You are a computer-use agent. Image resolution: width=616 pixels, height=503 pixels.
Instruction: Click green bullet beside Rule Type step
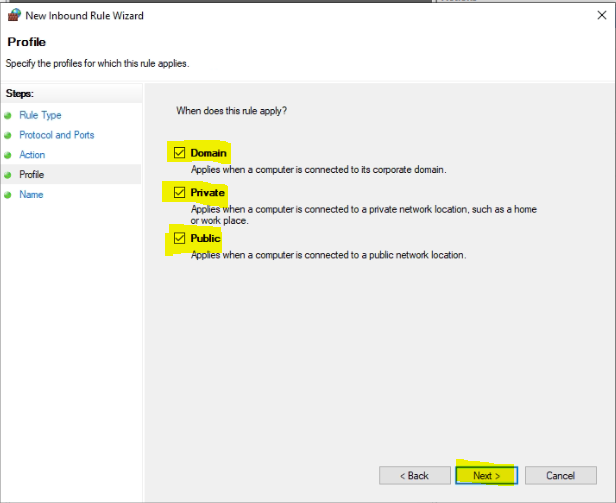(7, 116)
